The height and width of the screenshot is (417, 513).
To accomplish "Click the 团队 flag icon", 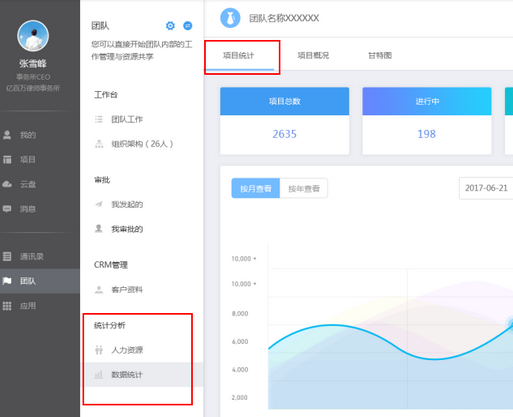I will coord(7,281).
